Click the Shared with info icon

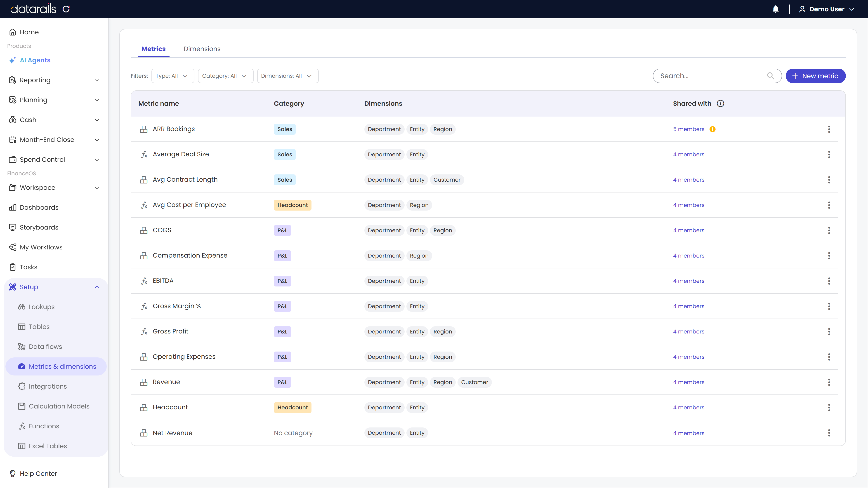[720, 103]
